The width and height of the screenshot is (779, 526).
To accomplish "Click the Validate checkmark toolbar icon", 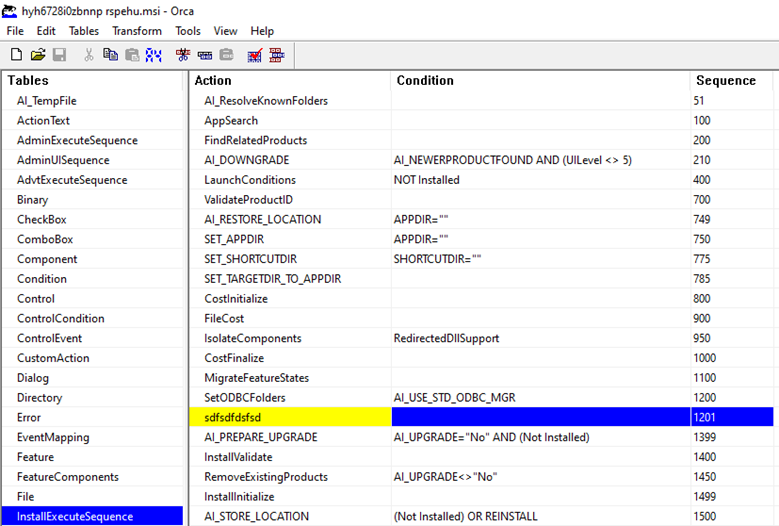I will coord(255,55).
